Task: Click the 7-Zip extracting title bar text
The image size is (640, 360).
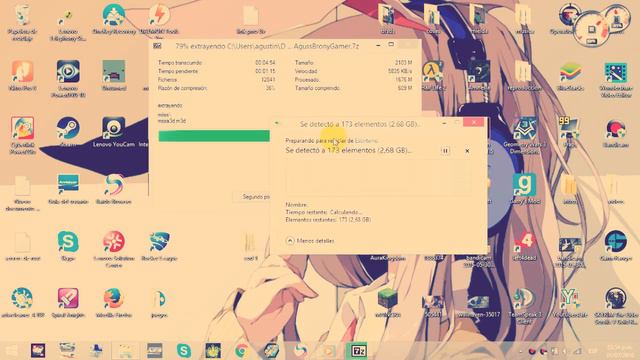Action: point(267,46)
